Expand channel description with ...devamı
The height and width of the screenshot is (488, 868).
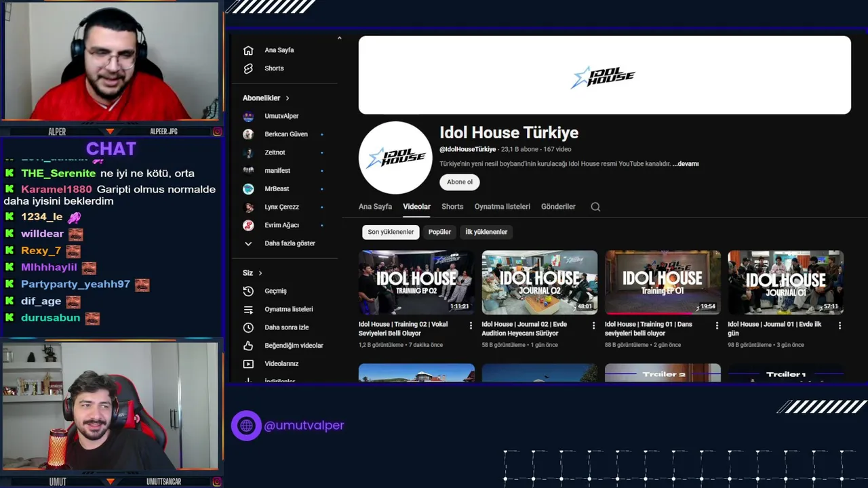[686, 164]
